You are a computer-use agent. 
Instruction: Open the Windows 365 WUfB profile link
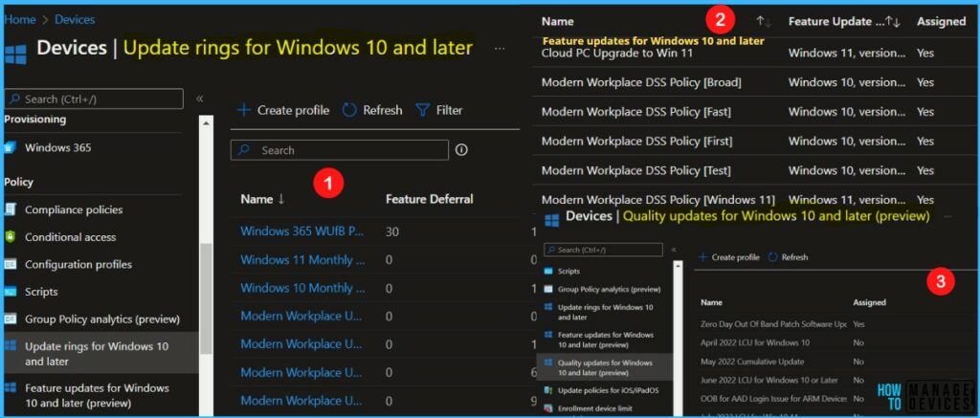click(301, 231)
